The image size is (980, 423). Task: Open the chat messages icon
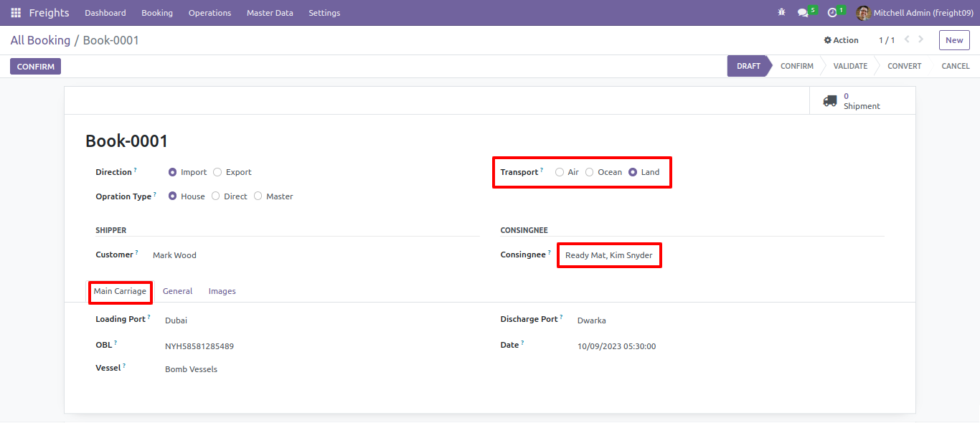803,12
